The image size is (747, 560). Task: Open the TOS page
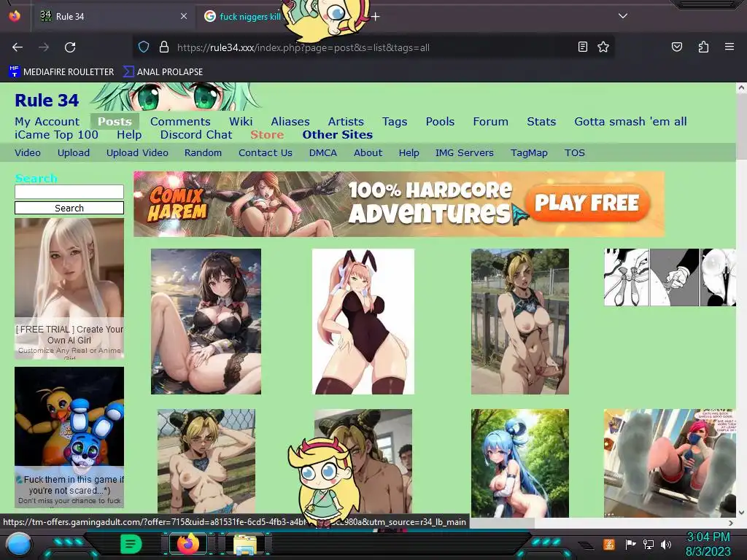coord(575,153)
